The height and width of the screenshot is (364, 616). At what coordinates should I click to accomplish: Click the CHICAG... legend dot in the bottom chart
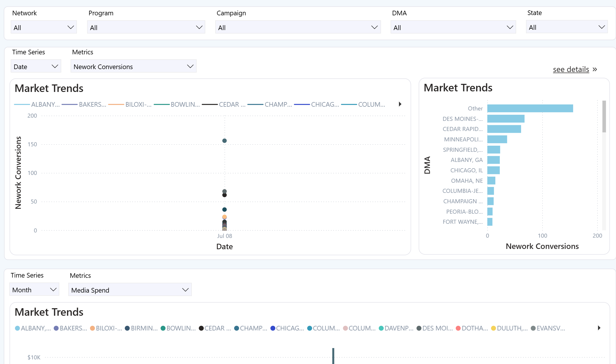(273, 328)
